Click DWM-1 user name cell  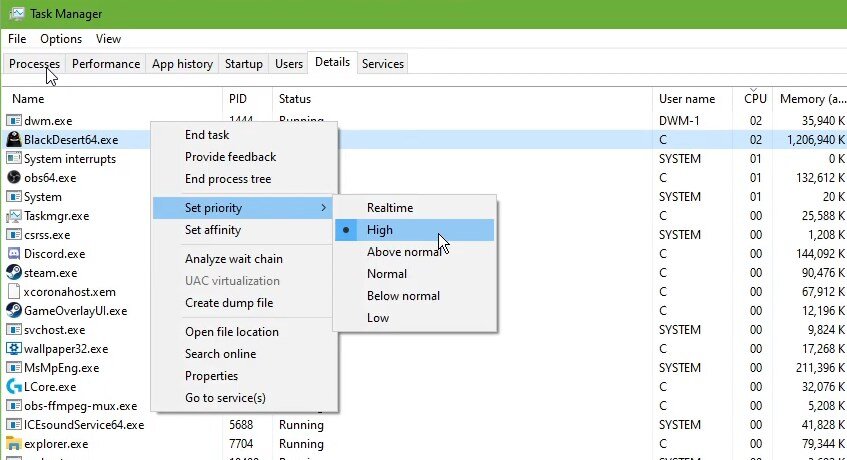pyautogui.click(x=679, y=121)
